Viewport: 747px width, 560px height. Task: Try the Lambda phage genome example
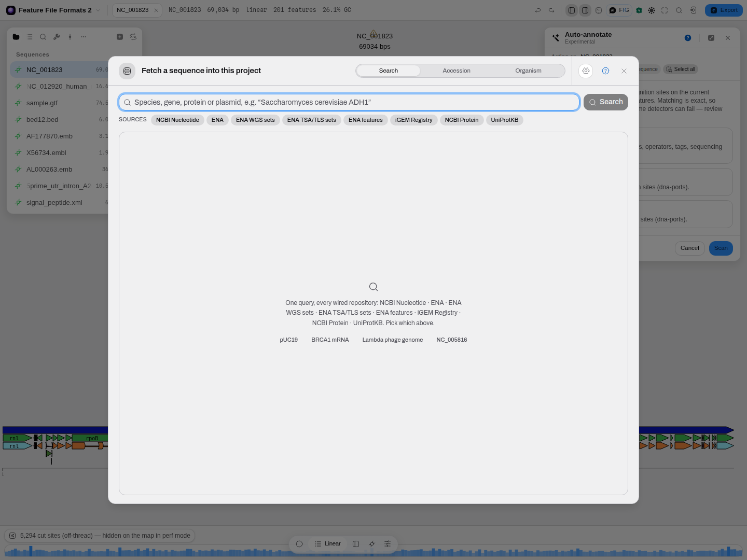[393, 340]
